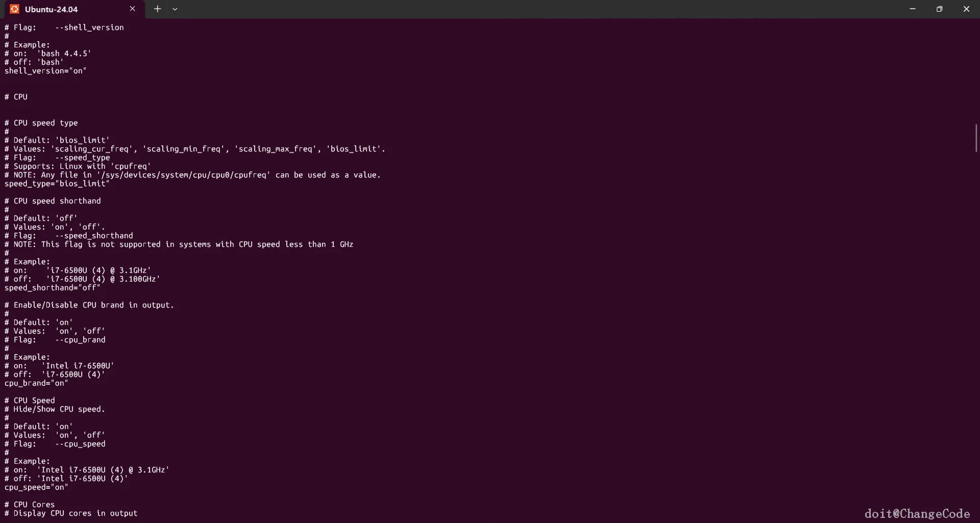Close the Ubuntu-24.04 tab
The width and height of the screenshot is (980, 523).
click(132, 9)
